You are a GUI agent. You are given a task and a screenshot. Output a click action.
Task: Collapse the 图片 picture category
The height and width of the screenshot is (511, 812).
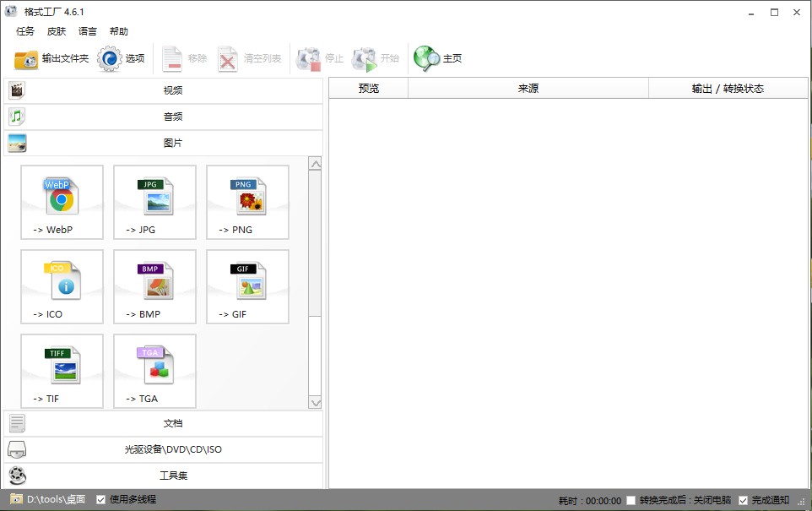163,143
